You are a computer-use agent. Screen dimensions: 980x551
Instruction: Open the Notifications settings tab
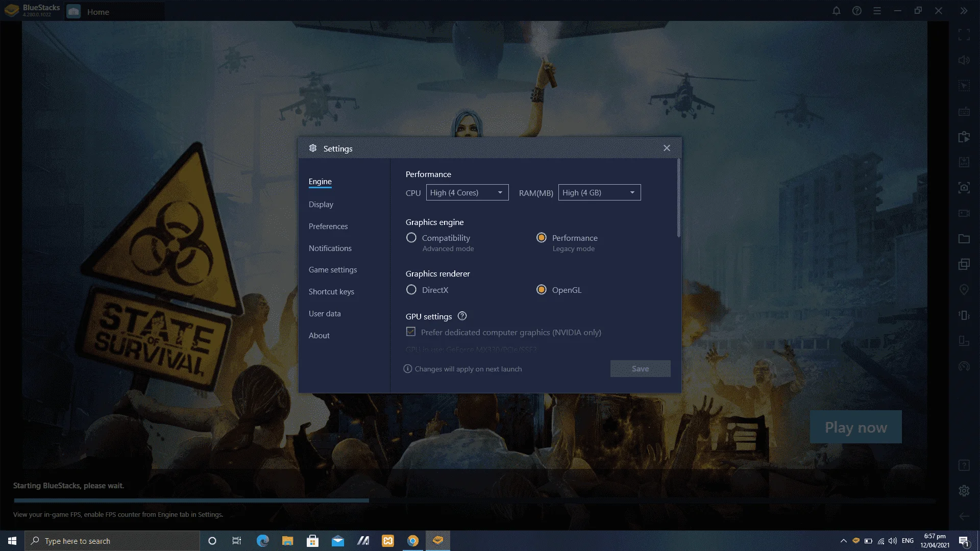(x=330, y=248)
